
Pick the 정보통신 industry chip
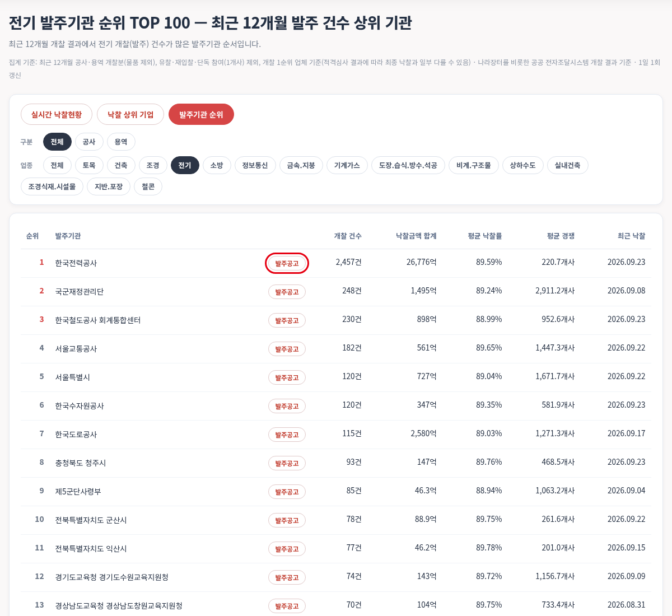click(255, 165)
